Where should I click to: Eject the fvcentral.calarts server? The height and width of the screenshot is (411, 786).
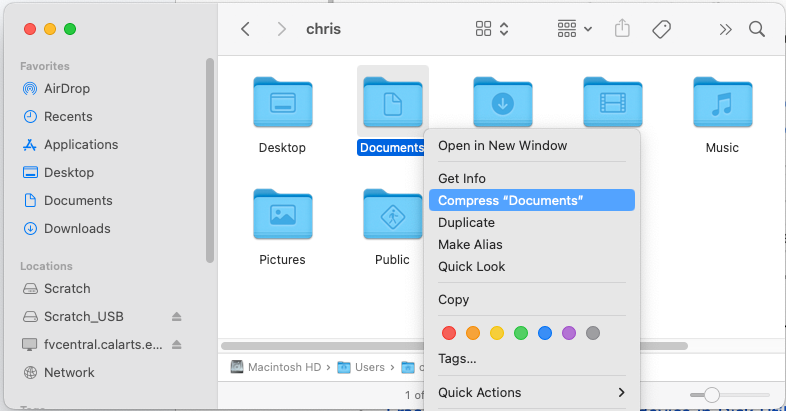click(x=176, y=345)
